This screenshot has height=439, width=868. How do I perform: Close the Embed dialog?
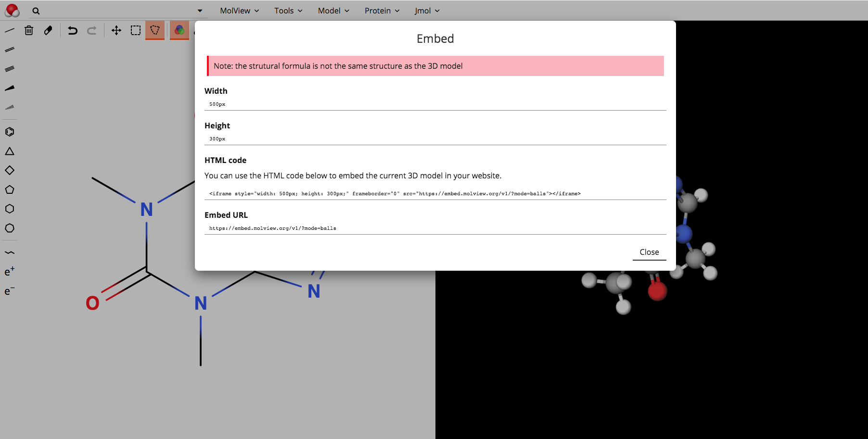point(649,252)
